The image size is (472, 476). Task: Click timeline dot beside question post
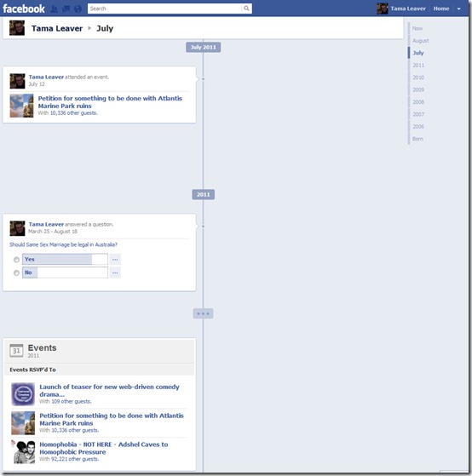point(203,227)
